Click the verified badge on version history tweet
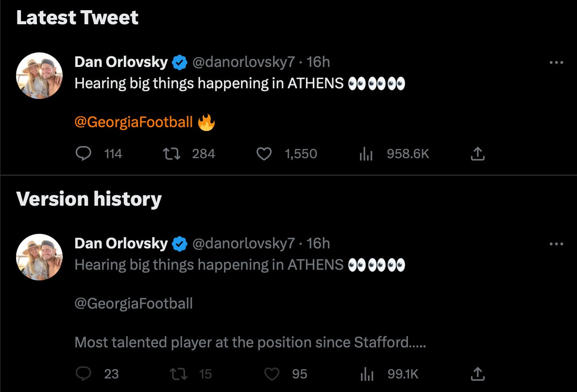 tap(180, 244)
